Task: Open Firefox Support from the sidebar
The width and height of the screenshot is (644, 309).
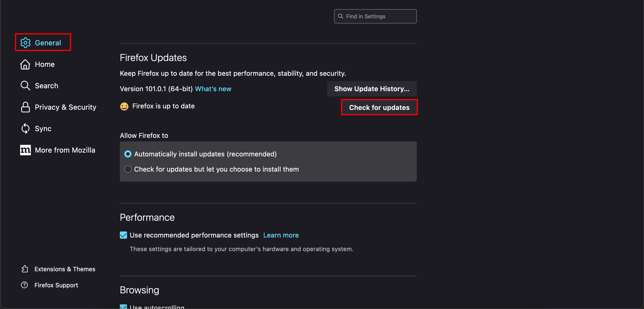Action: (x=56, y=285)
